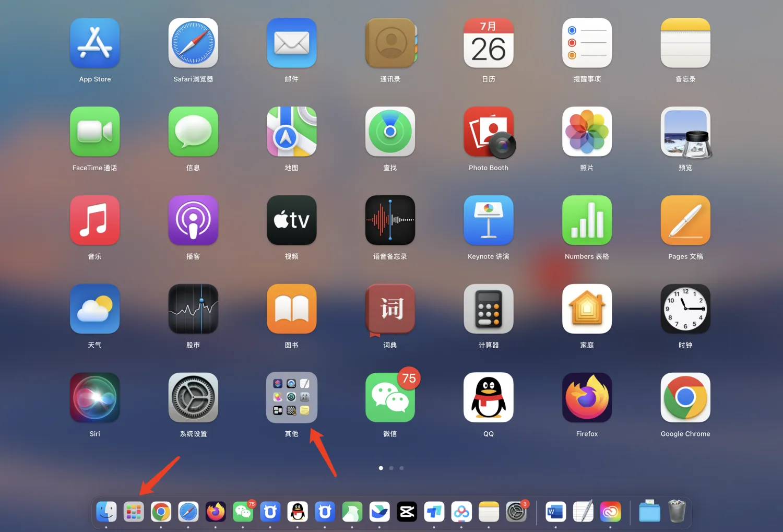Launch 语音备忘录 Voice Memos
Screen dimensions: 783x532
[x=390, y=220]
